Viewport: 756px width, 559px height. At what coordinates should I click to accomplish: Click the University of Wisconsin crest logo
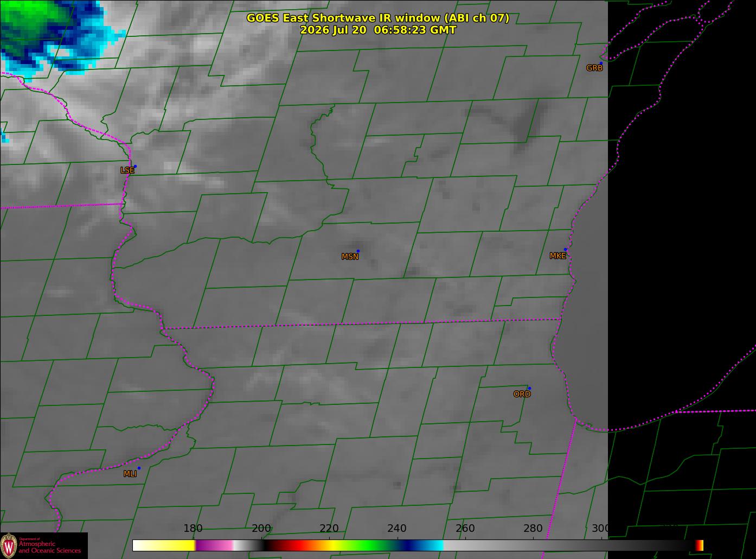tap(9, 545)
